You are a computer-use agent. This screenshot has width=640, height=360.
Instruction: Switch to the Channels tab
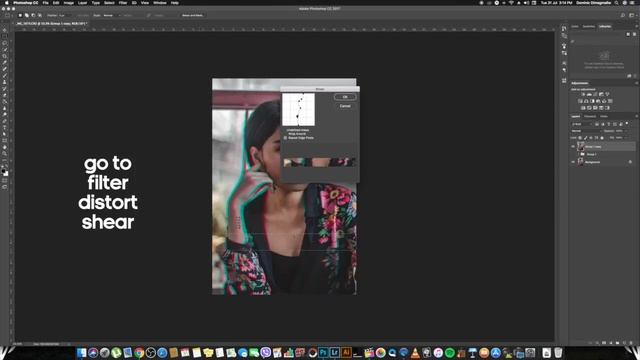[x=590, y=116]
